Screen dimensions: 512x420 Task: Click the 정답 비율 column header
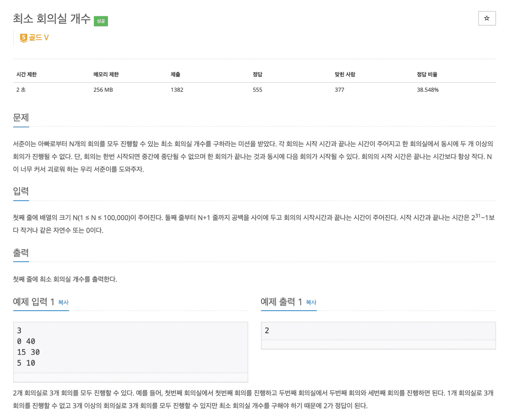pos(427,74)
